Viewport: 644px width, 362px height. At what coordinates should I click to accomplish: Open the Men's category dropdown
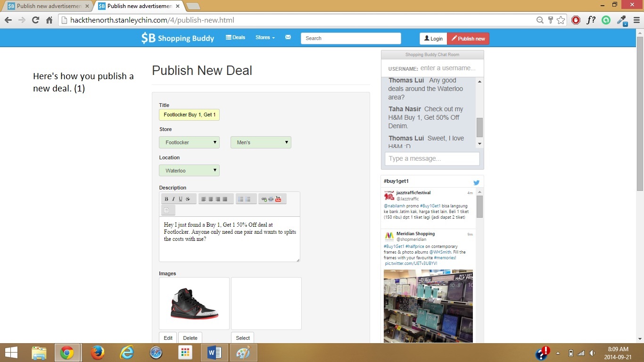pos(261,142)
